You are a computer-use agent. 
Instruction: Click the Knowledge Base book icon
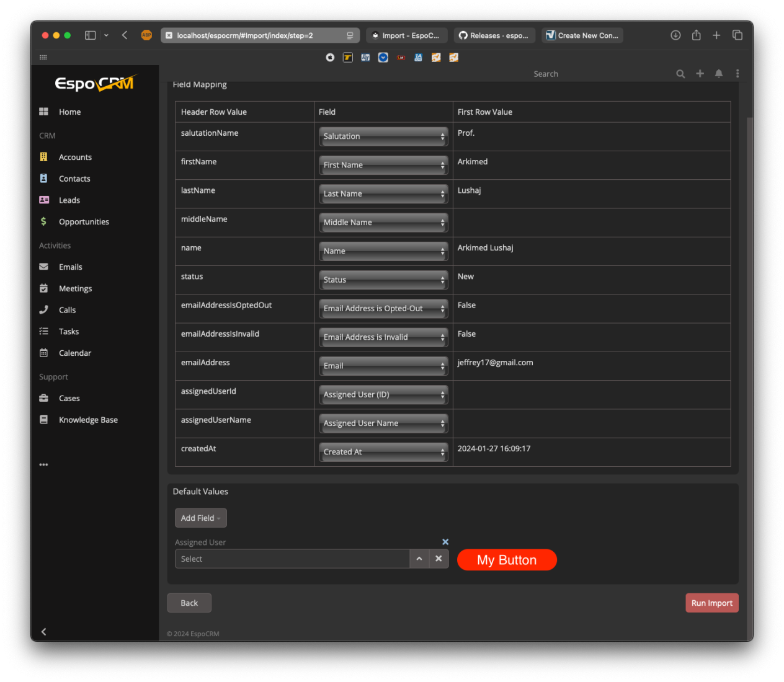(x=43, y=420)
